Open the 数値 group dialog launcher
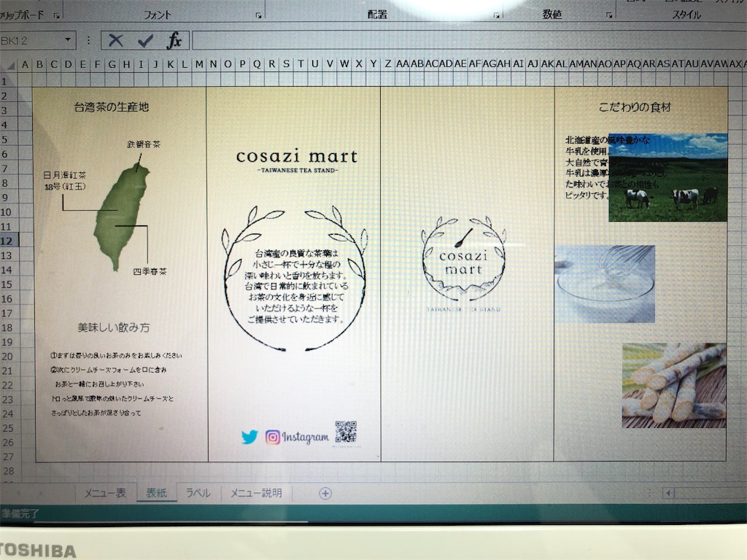The image size is (747, 560). point(609,16)
